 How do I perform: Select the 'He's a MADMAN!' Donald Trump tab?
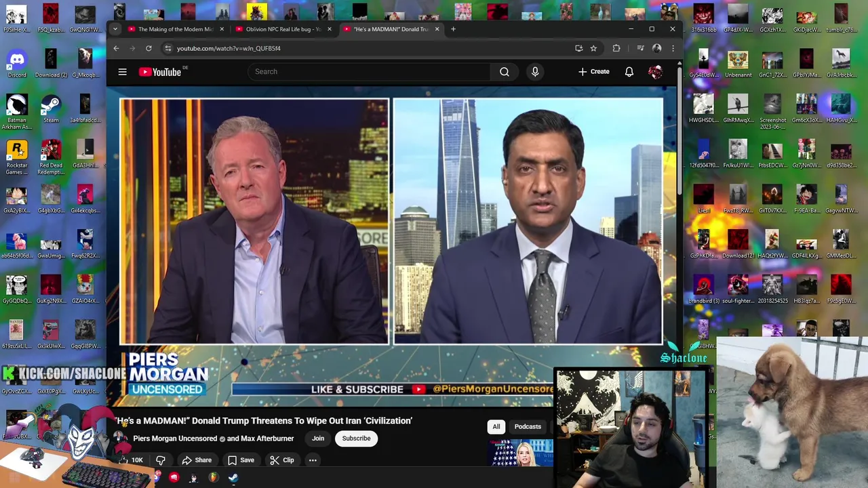pos(391,29)
